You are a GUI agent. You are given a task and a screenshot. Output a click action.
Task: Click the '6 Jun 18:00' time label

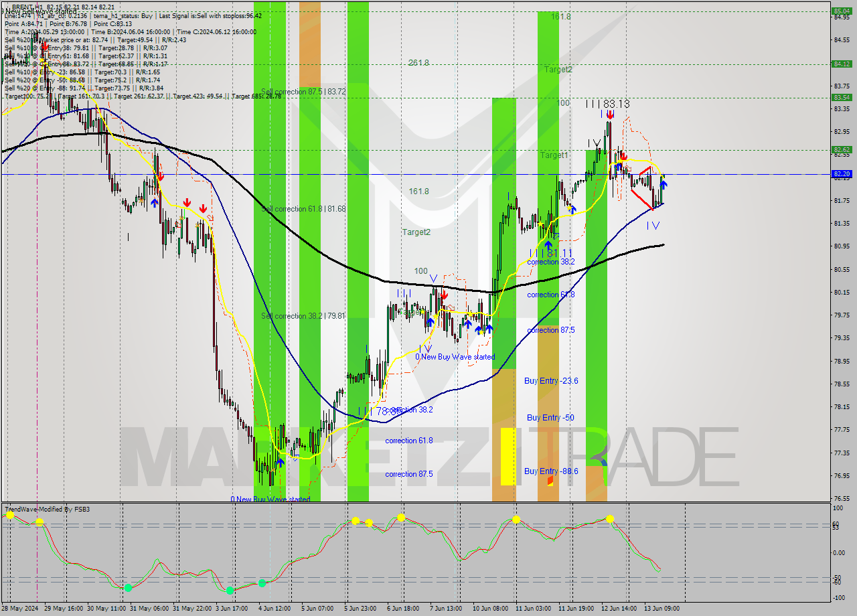click(x=403, y=609)
